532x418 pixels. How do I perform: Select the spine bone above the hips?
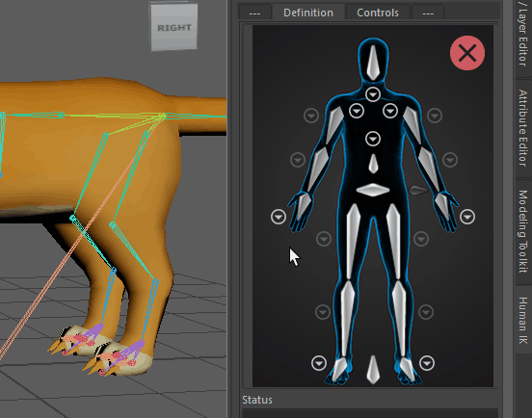[373, 164]
